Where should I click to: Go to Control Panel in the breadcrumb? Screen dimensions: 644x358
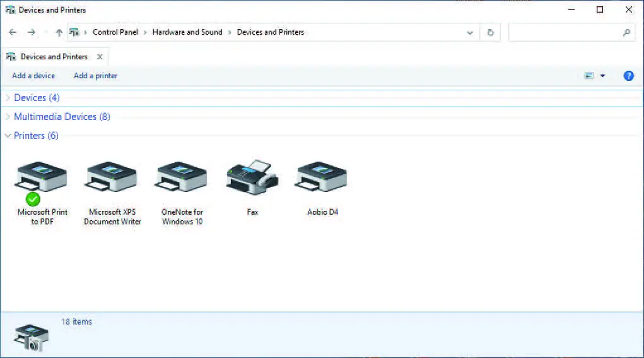pos(115,32)
